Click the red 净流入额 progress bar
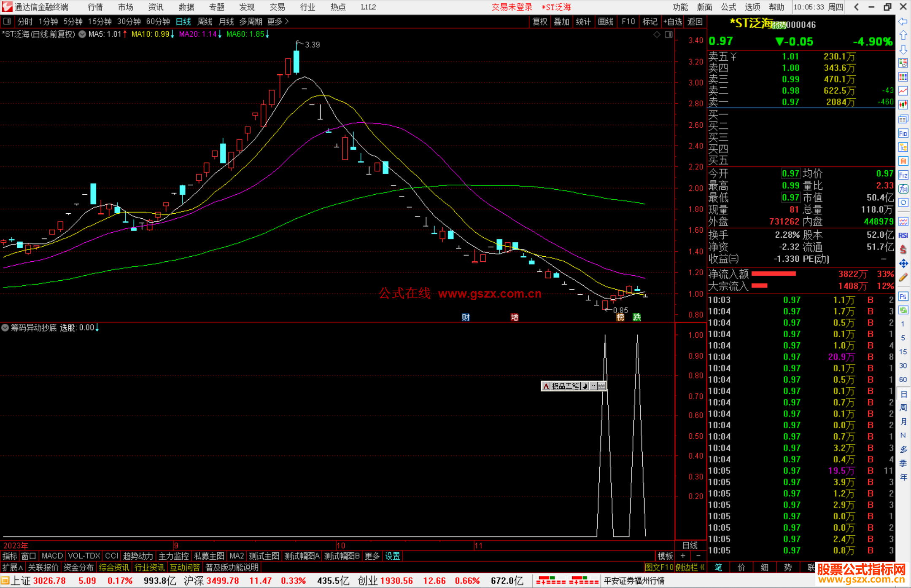This screenshot has height=588, width=911. point(773,274)
